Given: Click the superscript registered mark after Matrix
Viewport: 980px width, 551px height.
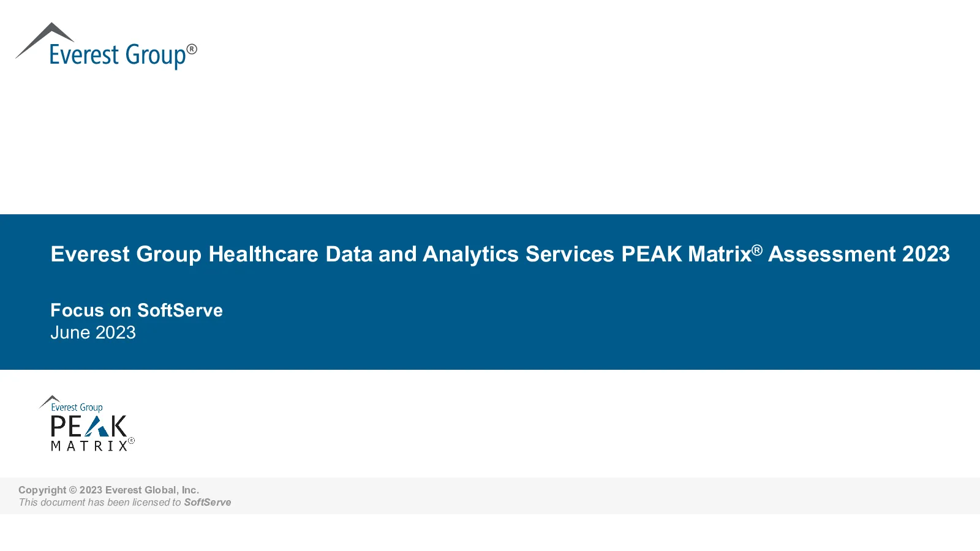Looking at the screenshot, I should tap(757, 249).
